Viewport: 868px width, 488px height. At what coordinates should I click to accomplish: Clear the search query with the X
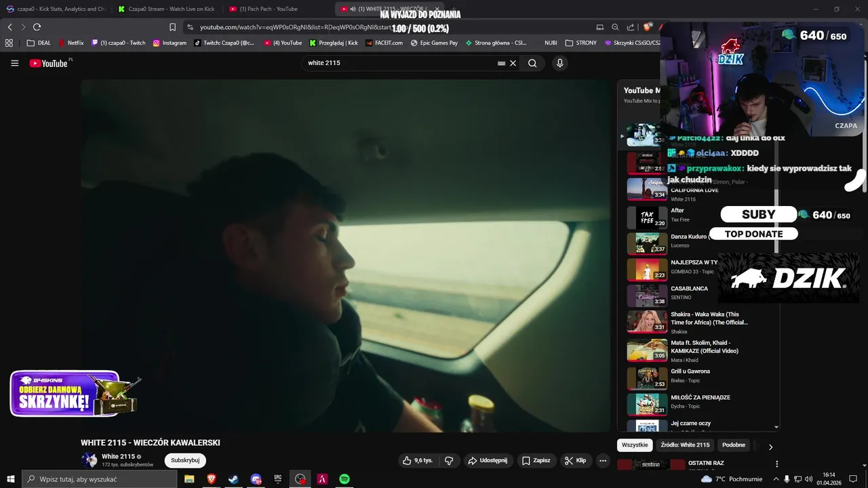tap(513, 63)
